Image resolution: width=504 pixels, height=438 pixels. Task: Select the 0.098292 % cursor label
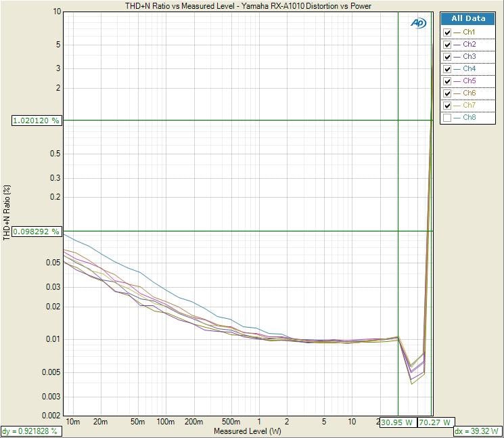[36, 232]
